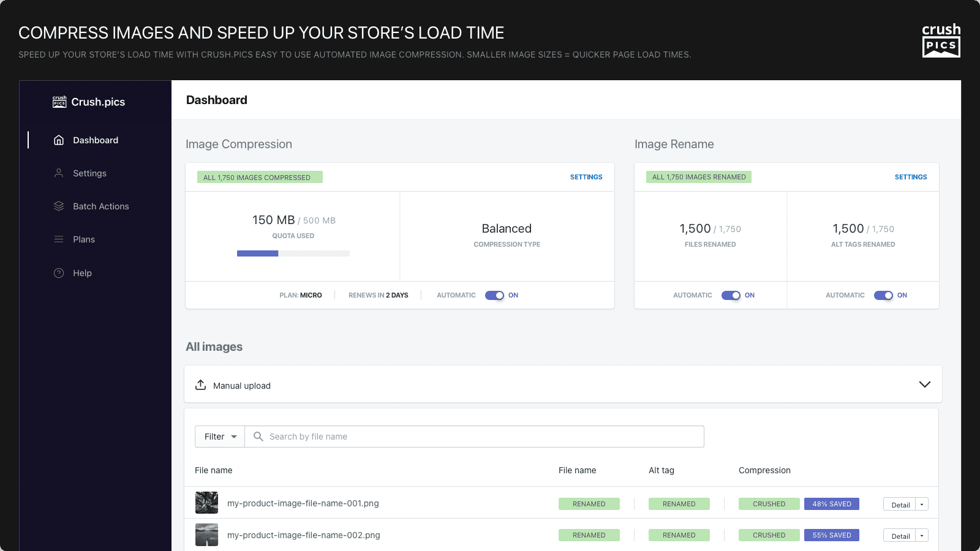Open Settings via the person icon
Image resolution: width=980 pixels, height=551 pixels.
tap(58, 173)
